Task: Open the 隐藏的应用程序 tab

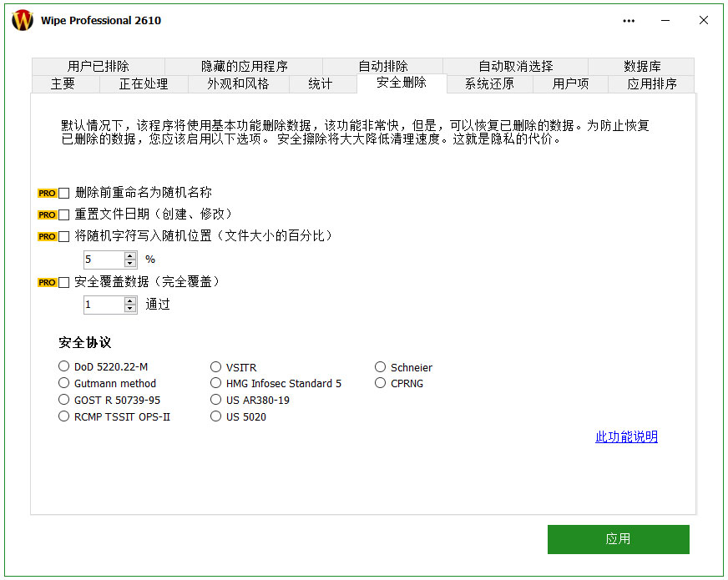Action: click(245, 67)
